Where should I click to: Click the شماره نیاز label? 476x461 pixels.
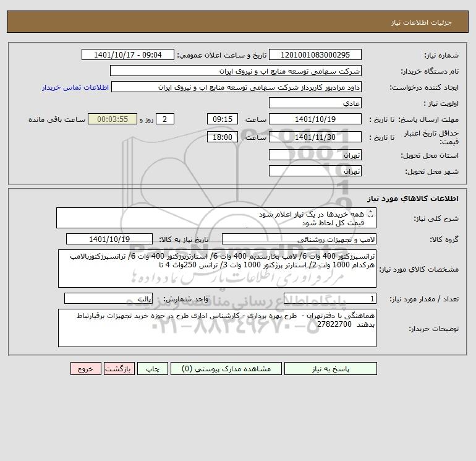pyautogui.click(x=441, y=55)
